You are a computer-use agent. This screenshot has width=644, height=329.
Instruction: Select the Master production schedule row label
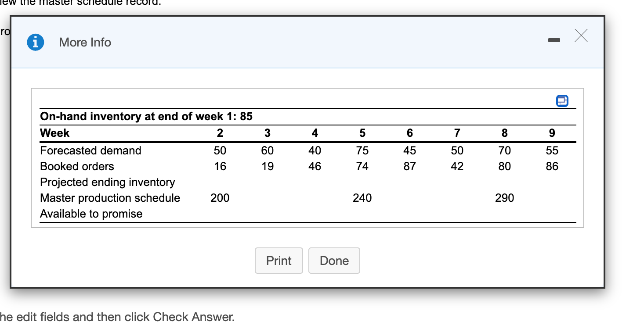point(110,198)
